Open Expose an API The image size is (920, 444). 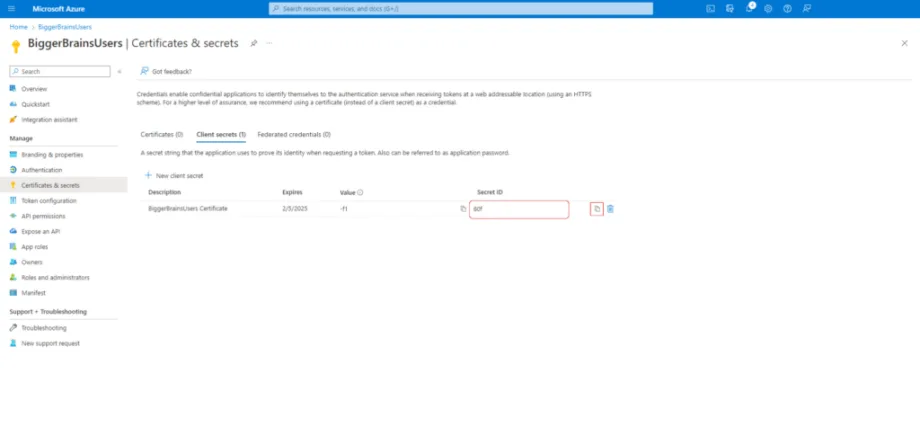pos(40,232)
